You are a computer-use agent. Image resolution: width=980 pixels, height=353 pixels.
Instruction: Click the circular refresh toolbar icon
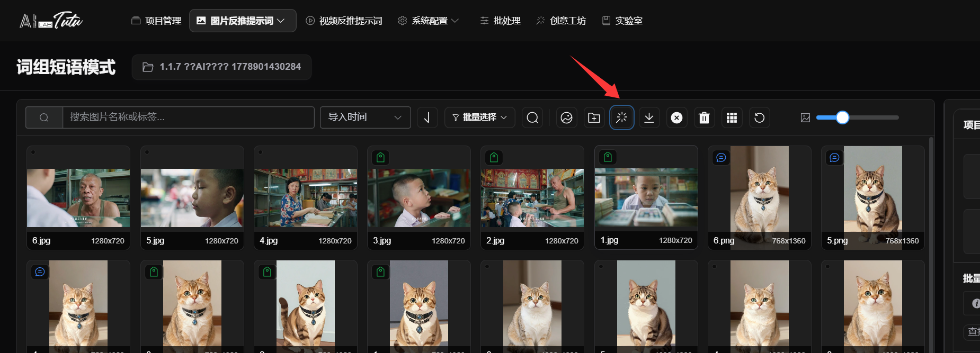point(759,117)
